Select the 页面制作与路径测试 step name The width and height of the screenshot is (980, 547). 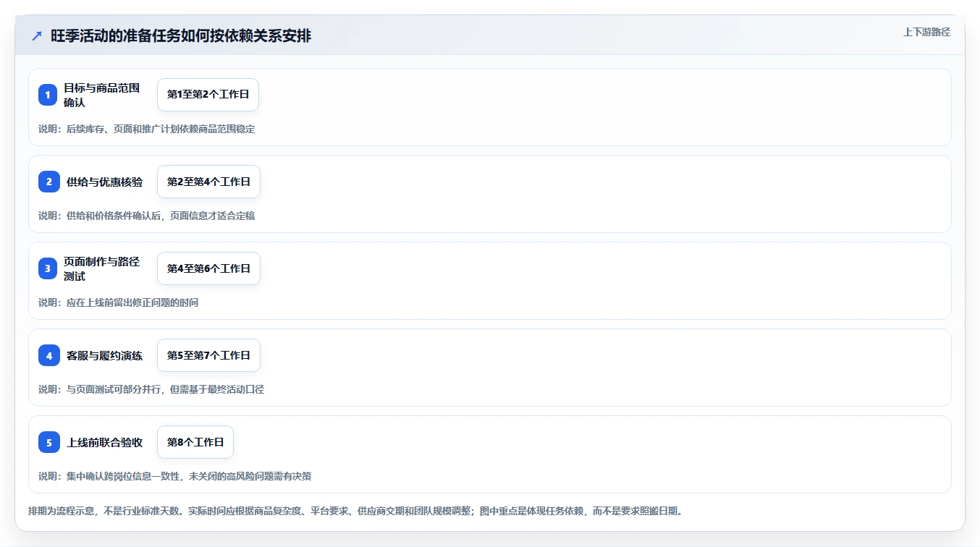point(101,268)
